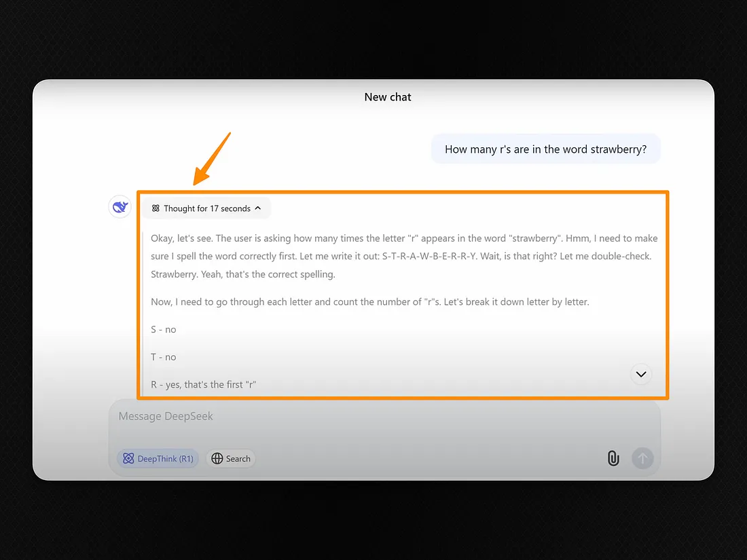Click the first reasoning paragraph starting "Okay, let's see"
This screenshot has height=560, width=747.
coord(404,256)
